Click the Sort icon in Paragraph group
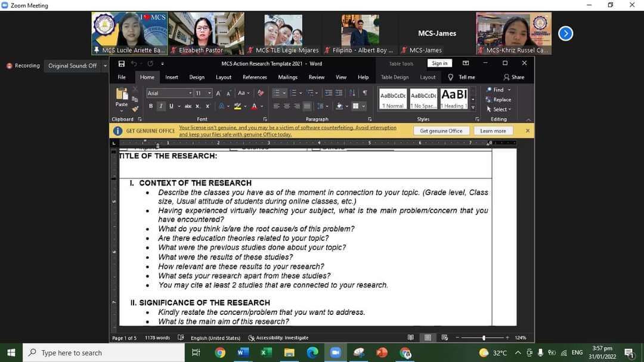This screenshot has height=362, width=644. point(352,93)
